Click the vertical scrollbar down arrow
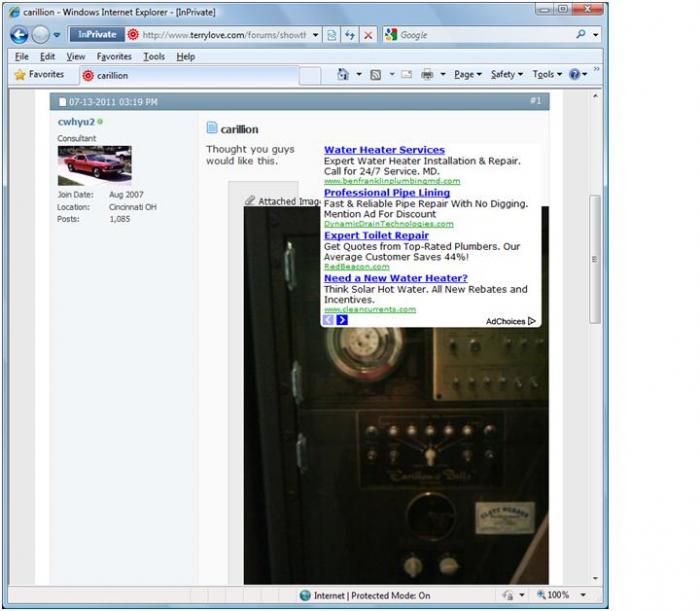This screenshot has height=611, width=700. (596, 578)
